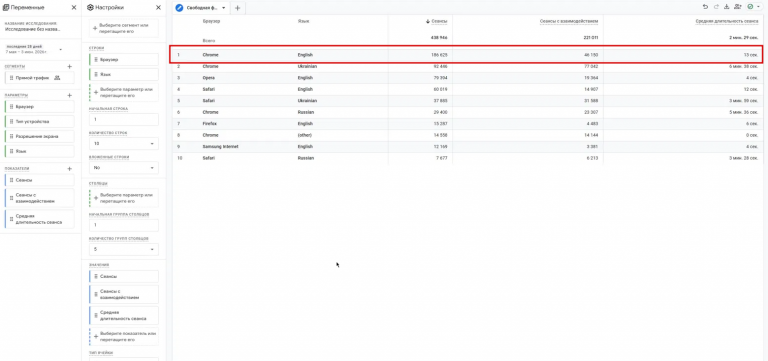Share the exploration with users
Image resolution: width=768 pixels, height=361 pixels.
(x=738, y=7)
